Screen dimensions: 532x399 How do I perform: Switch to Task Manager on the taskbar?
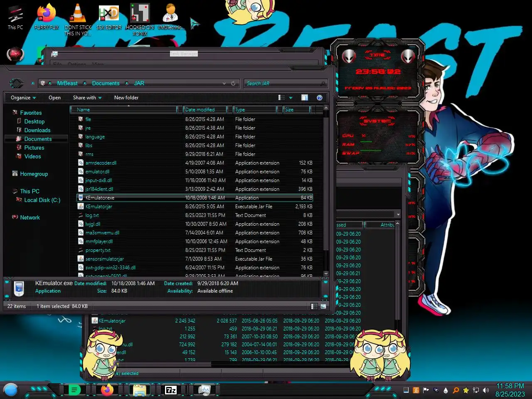pos(204,390)
